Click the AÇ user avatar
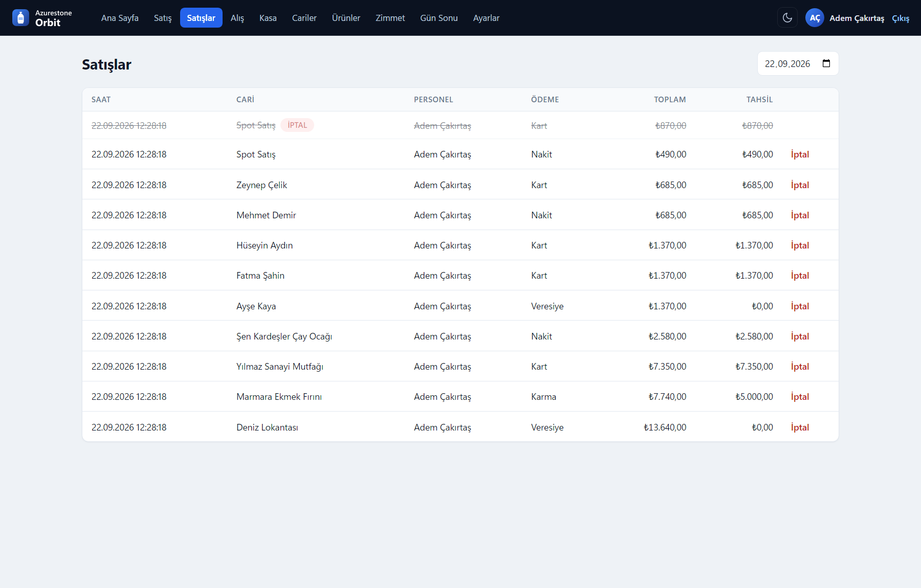Screen dimensions: 921x588 (815, 18)
